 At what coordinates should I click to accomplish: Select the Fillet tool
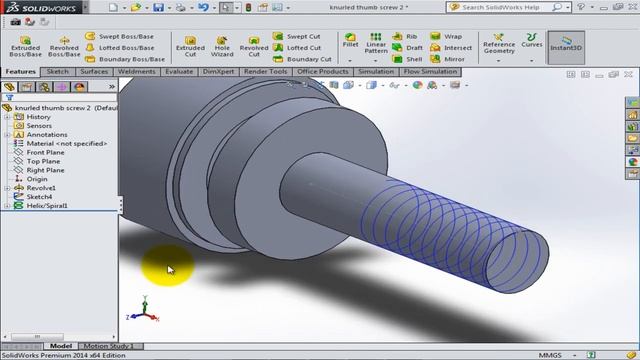350,40
